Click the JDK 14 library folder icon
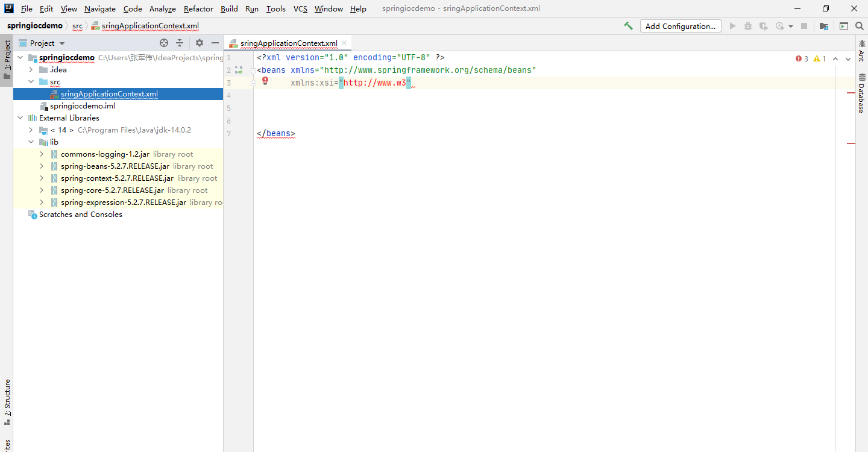 pos(43,130)
